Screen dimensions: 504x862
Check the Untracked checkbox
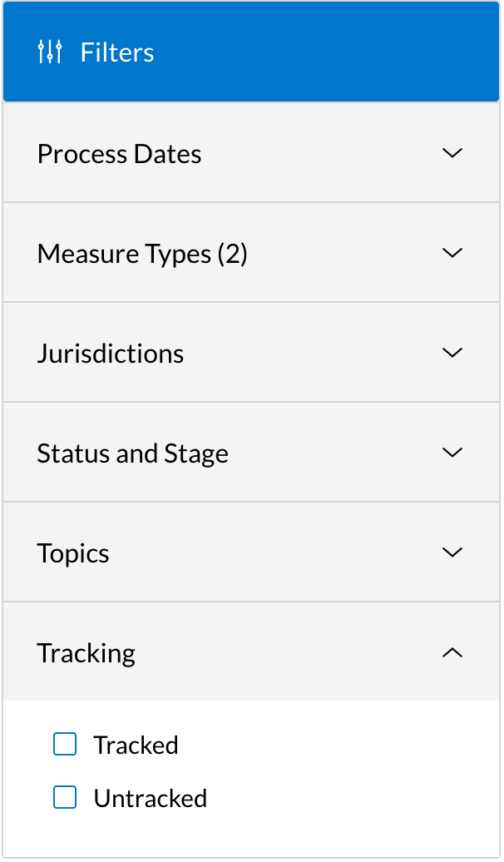pyautogui.click(x=65, y=797)
